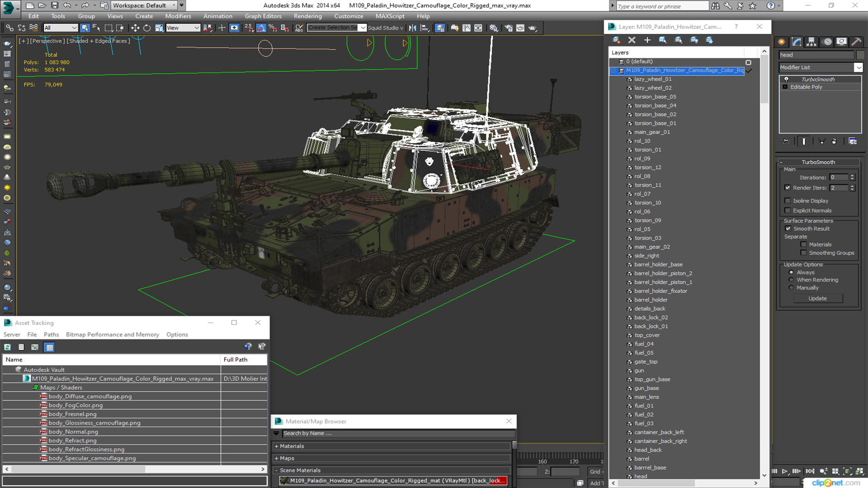Open the Modifier List dropdown

pyautogui.click(x=858, y=67)
